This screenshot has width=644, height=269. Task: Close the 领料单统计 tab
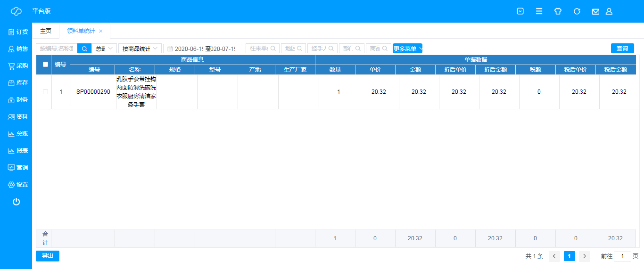pyautogui.click(x=100, y=31)
